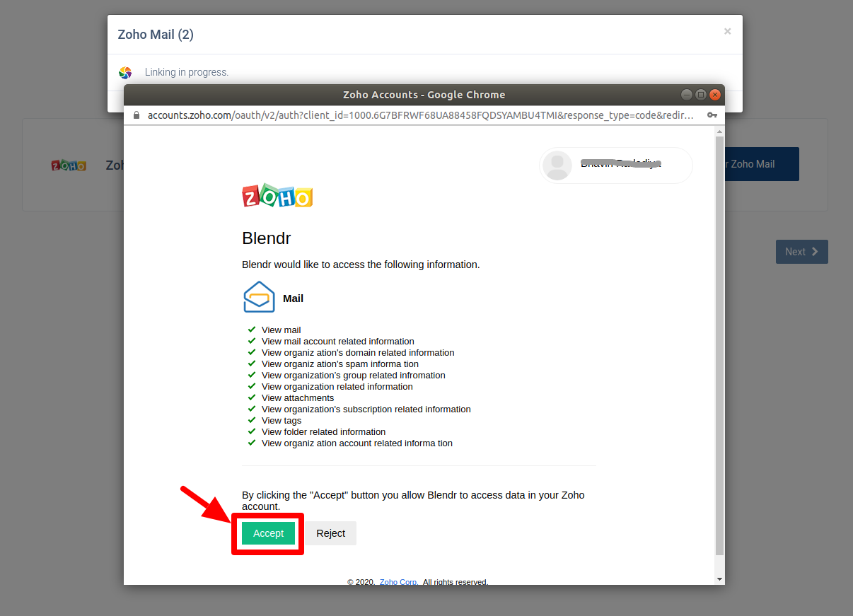The width and height of the screenshot is (853, 616).
Task: Click the padlock icon in address bar
Action: coord(137,115)
